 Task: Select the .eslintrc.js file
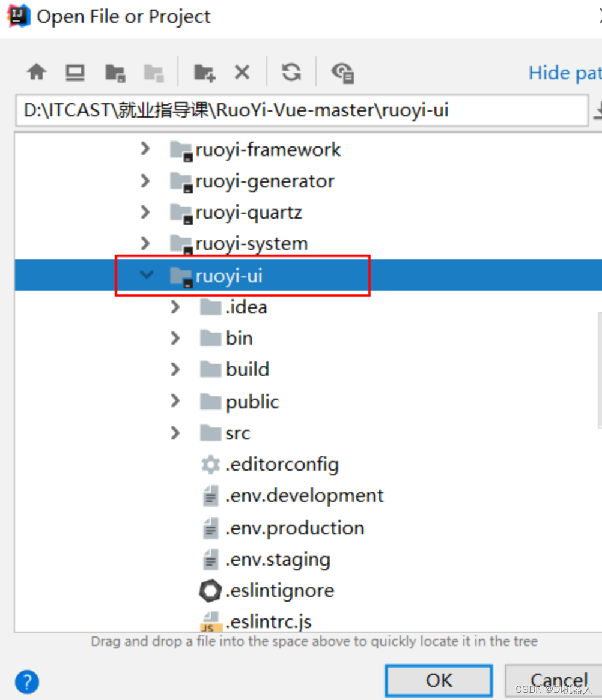pos(268,621)
